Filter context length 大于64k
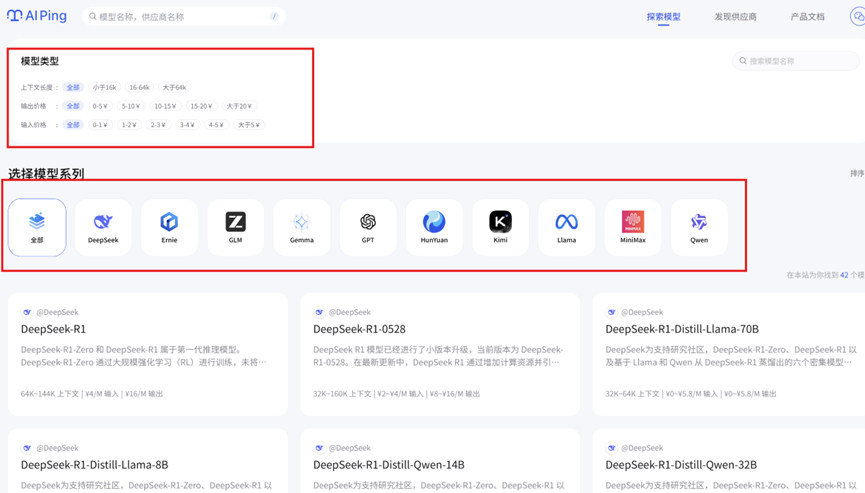Image resolution: width=865 pixels, height=493 pixels. tap(174, 87)
